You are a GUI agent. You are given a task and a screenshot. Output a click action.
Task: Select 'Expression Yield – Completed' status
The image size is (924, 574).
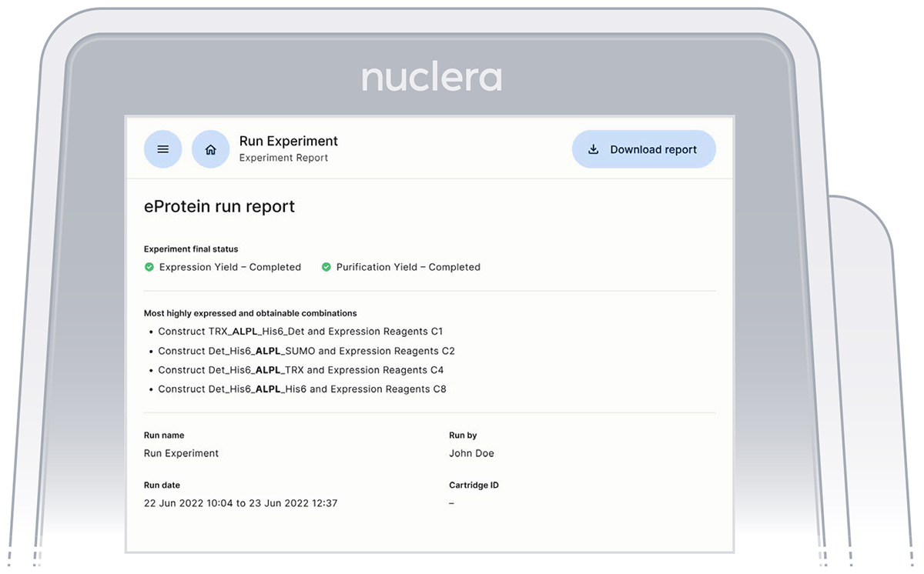[230, 267]
